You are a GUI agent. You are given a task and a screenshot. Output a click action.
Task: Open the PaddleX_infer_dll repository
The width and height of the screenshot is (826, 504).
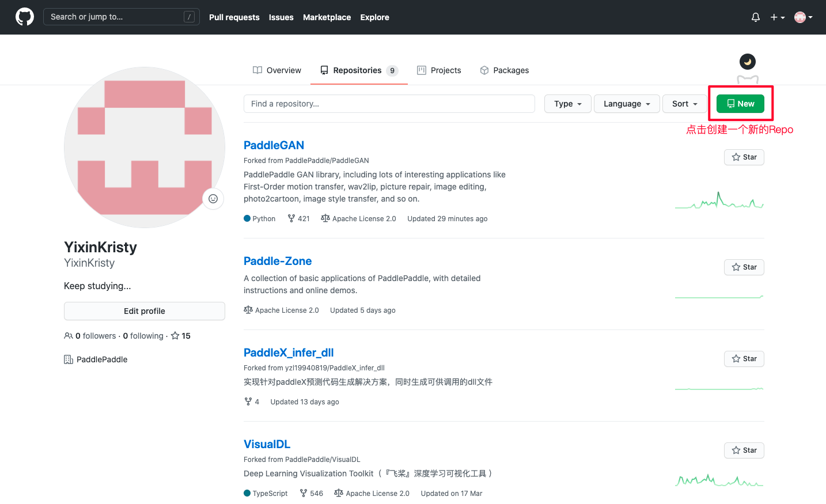click(x=289, y=353)
